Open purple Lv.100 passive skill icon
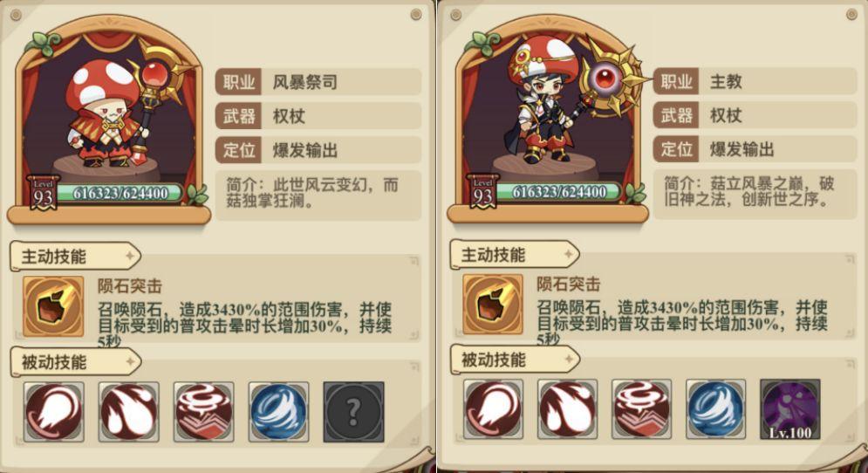 [x=790, y=409]
